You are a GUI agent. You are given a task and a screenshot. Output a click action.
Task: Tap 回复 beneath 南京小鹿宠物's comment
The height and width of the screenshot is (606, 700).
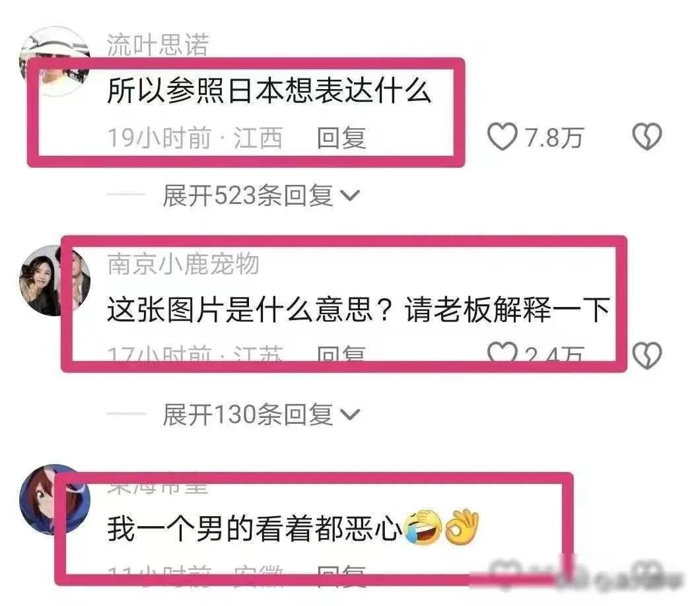point(341,353)
